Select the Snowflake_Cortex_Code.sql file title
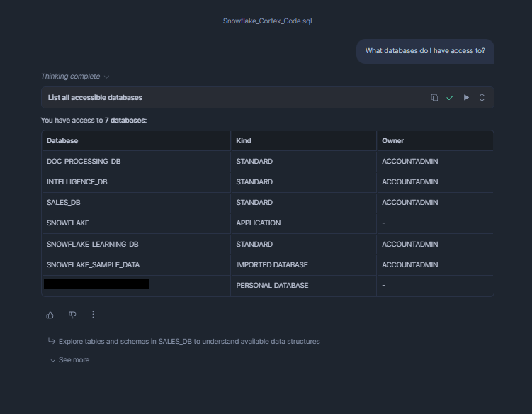 (267, 21)
